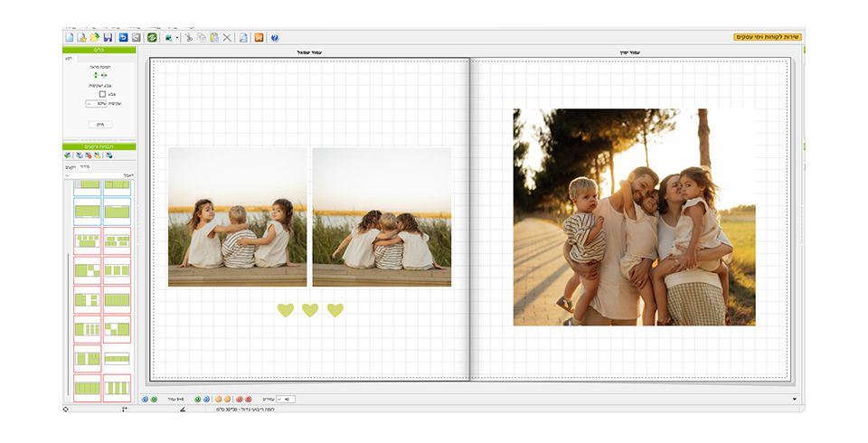
Task: Open the 63% transparency dropdown
Action: [97, 104]
